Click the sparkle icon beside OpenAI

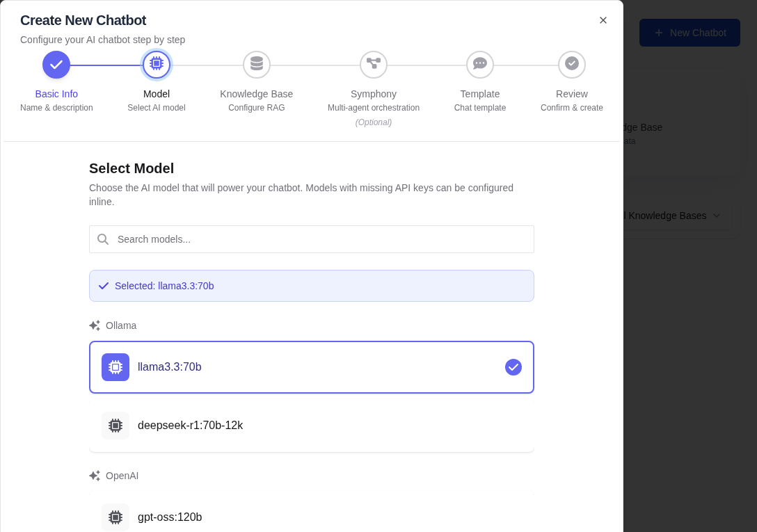[x=95, y=475]
